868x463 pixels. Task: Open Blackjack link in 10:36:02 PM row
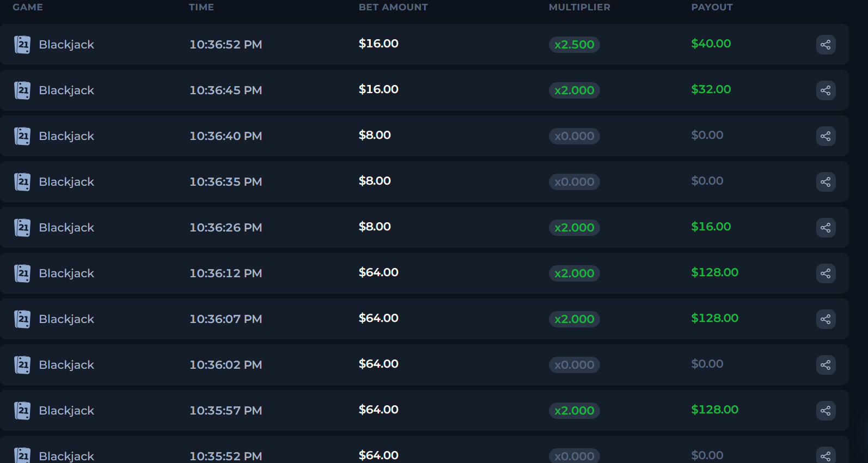coord(66,365)
